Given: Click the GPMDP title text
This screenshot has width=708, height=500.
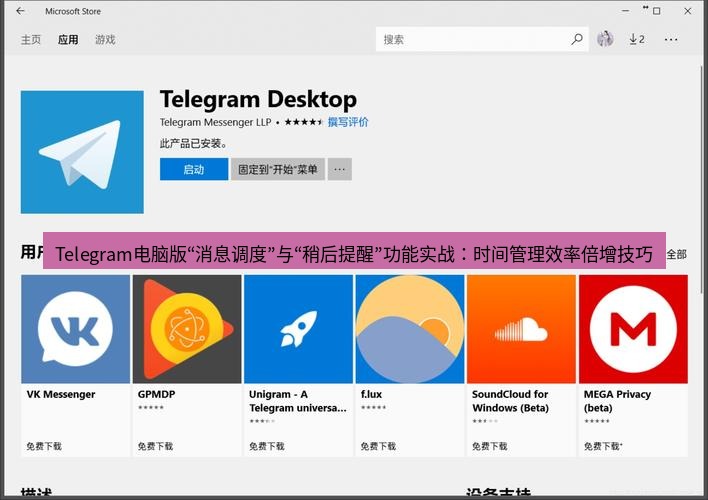Looking at the screenshot, I should tap(156, 394).
